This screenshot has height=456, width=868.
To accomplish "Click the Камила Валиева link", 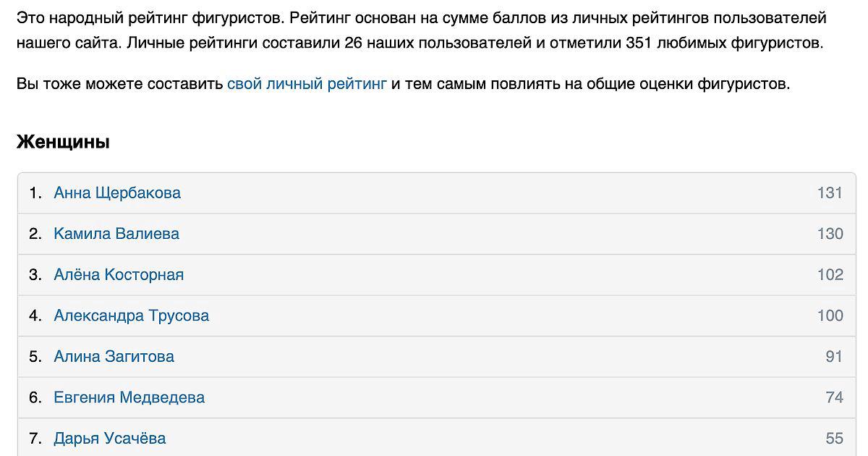I will pos(116,234).
